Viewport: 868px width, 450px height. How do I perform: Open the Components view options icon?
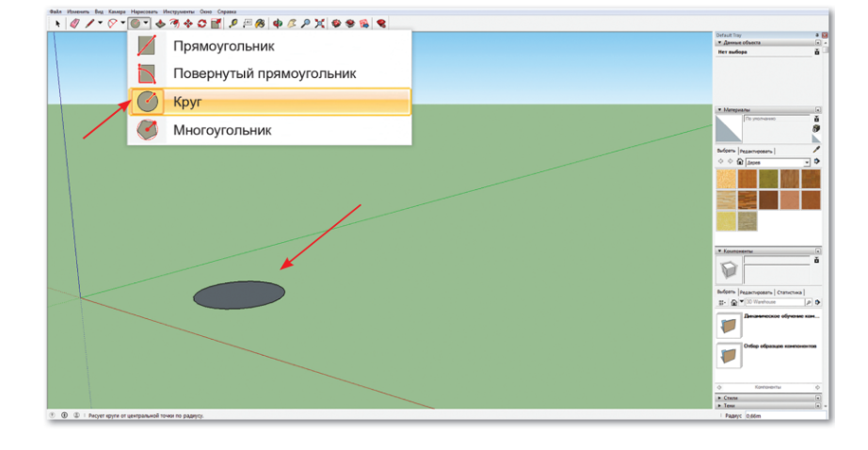[722, 302]
